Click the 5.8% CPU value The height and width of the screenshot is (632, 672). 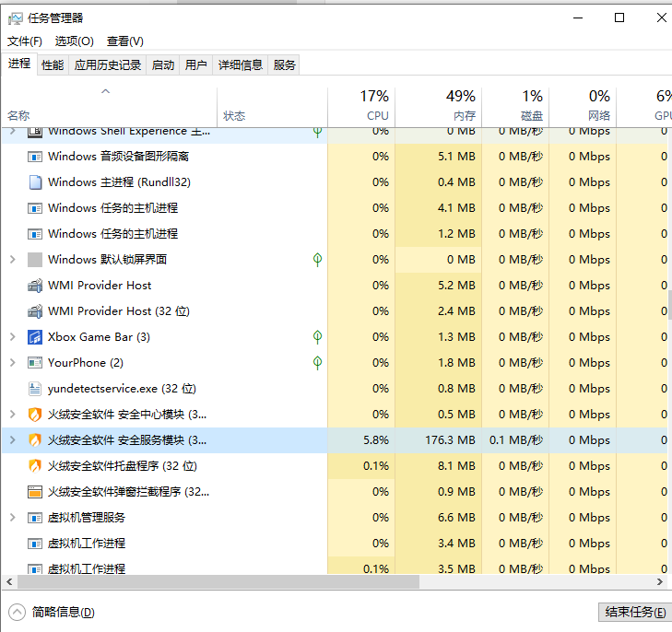click(376, 439)
